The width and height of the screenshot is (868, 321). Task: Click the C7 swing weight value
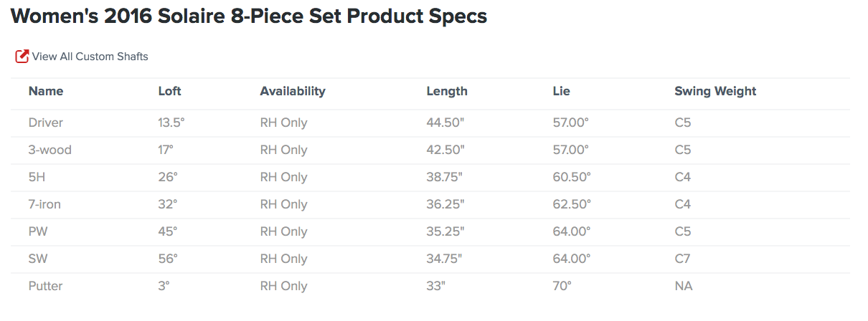(683, 259)
